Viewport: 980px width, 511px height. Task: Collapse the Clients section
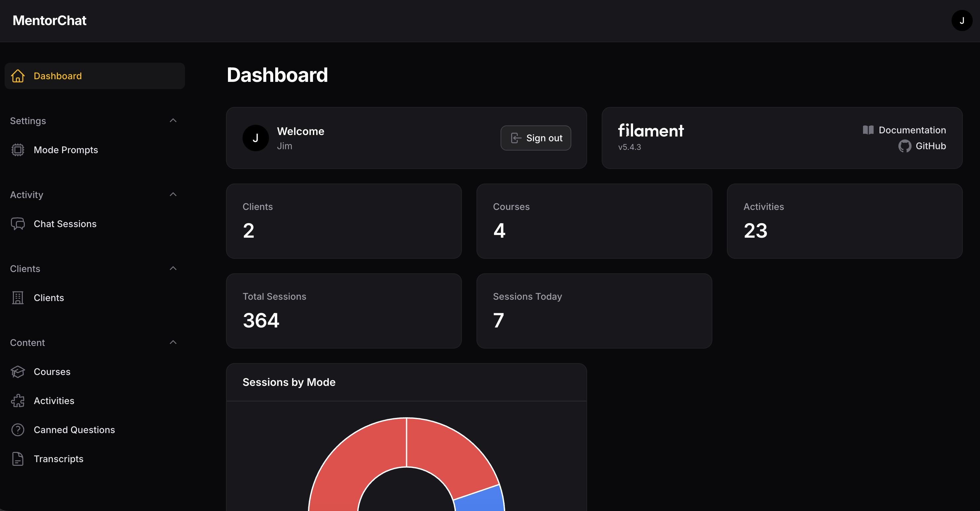pyautogui.click(x=173, y=268)
